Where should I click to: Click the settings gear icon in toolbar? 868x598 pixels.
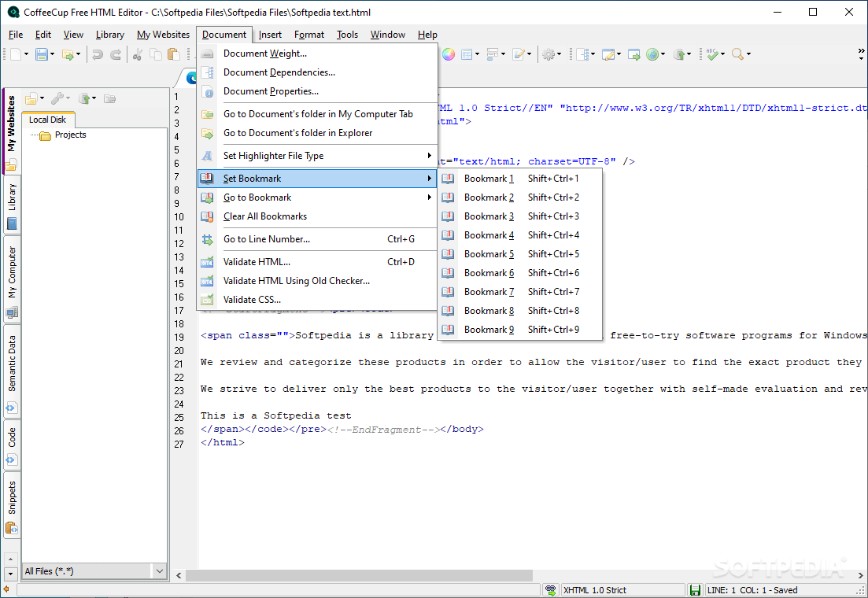[x=548, y=54]
